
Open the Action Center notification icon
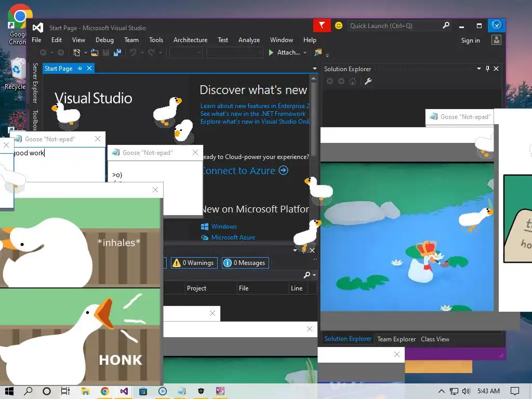point(515,391)
